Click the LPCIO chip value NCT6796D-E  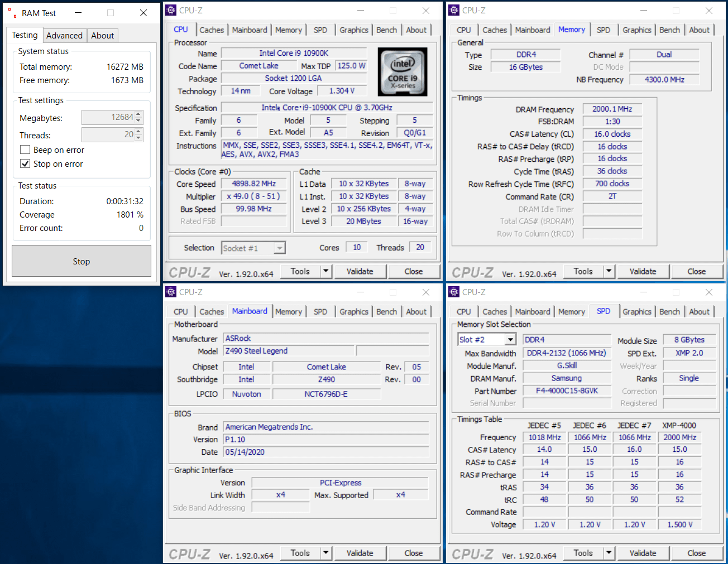tap(326, 394)
